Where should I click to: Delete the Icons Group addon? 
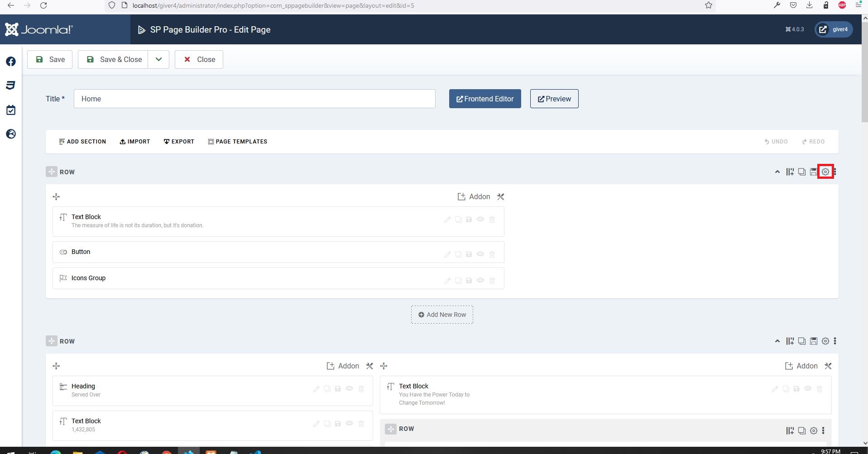(x=492, y=281)
